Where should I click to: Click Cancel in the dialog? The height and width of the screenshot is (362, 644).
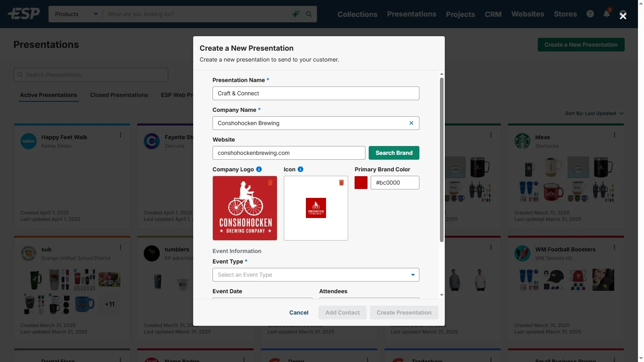(x=299, y=313)
